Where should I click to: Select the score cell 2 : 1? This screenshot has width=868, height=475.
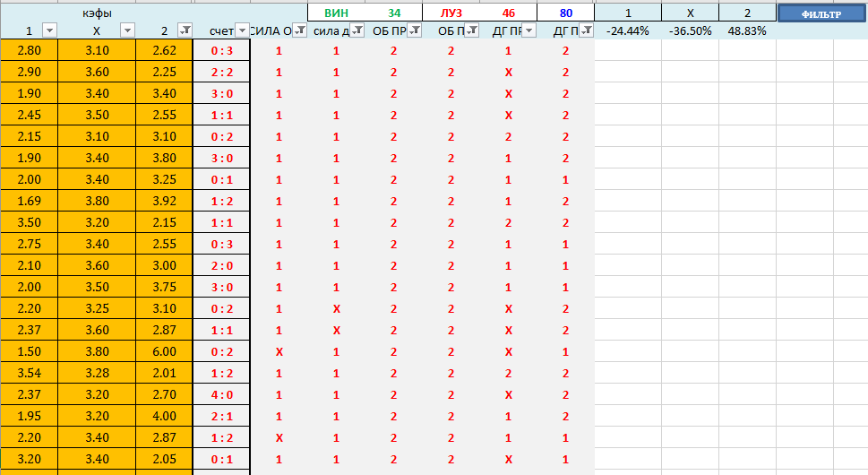tap(222, 417)
